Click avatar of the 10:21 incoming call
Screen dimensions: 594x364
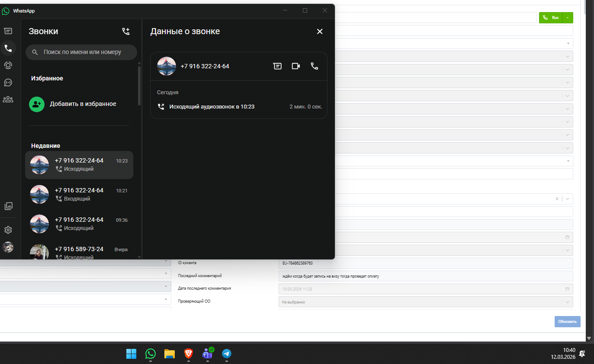[39, 195]
